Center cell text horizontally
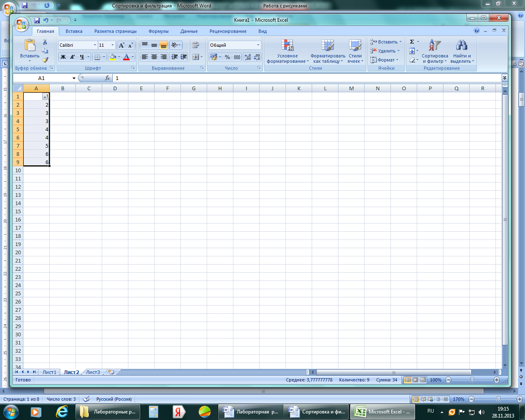Viewport: 525px width, 420px height. pyautogui.click(x=154, y=57)
